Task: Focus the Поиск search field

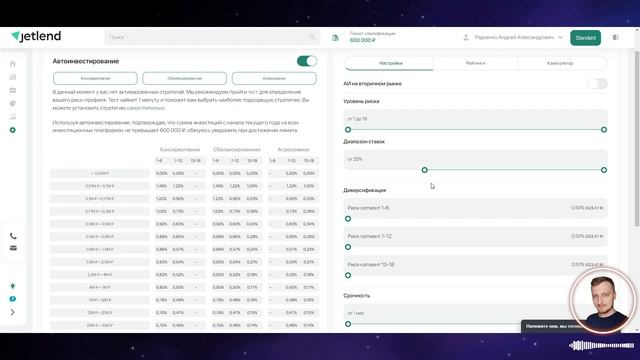Action: click(x=212, y=37)
